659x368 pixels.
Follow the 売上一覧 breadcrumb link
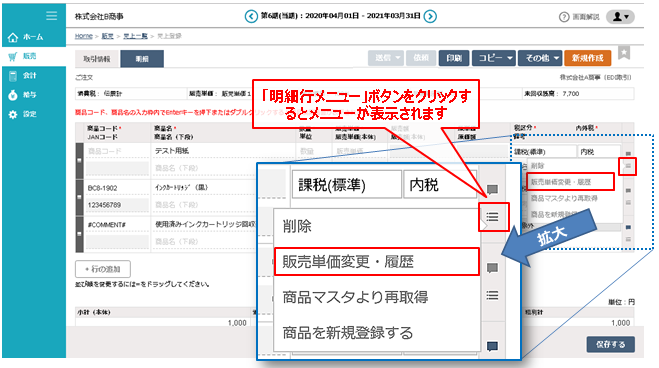(x=135, y=36)
